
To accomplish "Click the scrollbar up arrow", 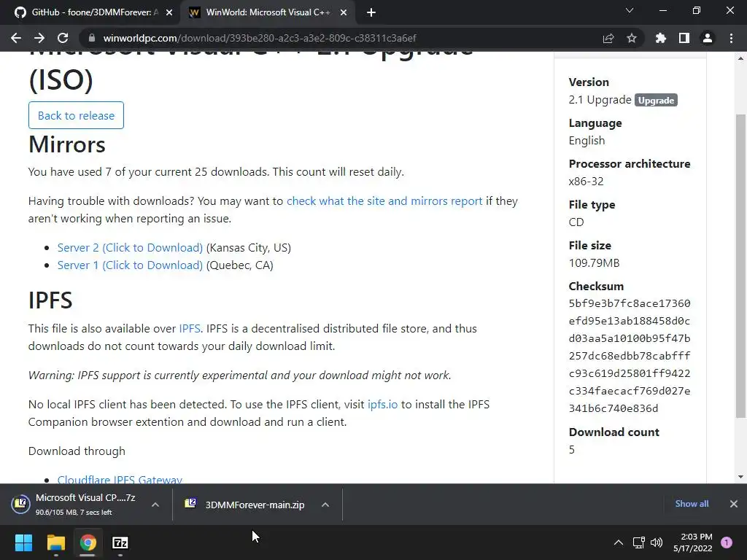I will [741, 58].
